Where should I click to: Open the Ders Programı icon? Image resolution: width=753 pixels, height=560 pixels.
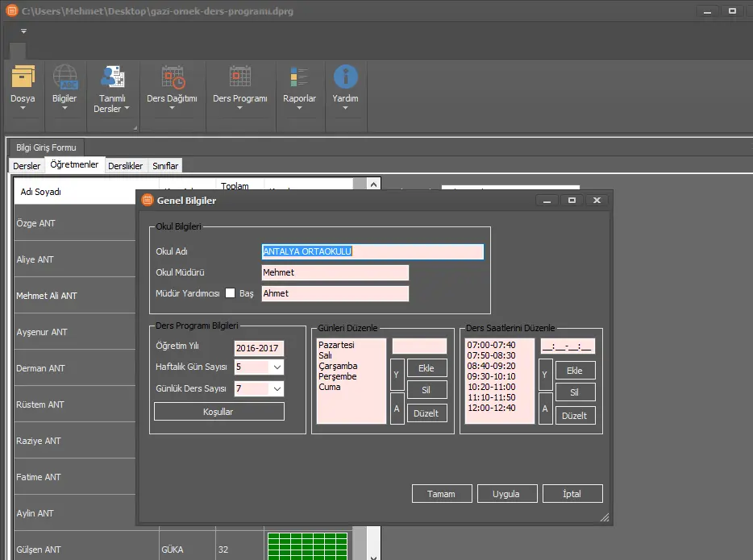tap(239, 78)
